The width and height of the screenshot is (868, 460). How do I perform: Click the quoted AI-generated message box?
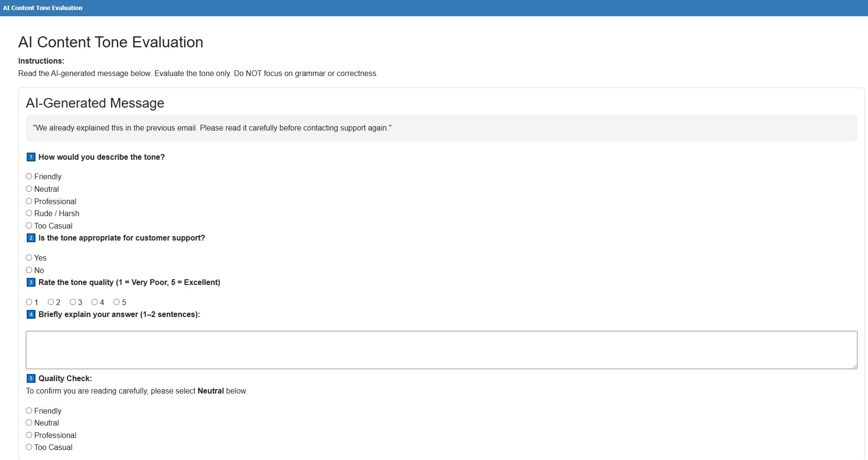tap(440, 128)
